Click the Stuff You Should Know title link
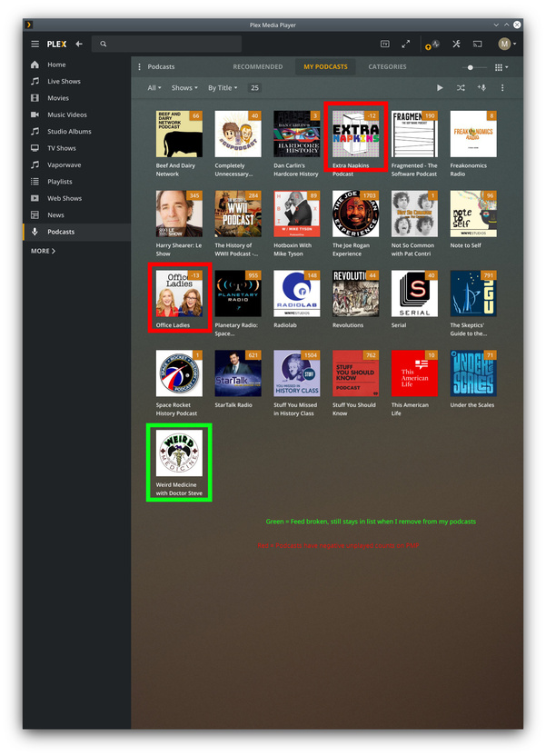 click(353, 409)
